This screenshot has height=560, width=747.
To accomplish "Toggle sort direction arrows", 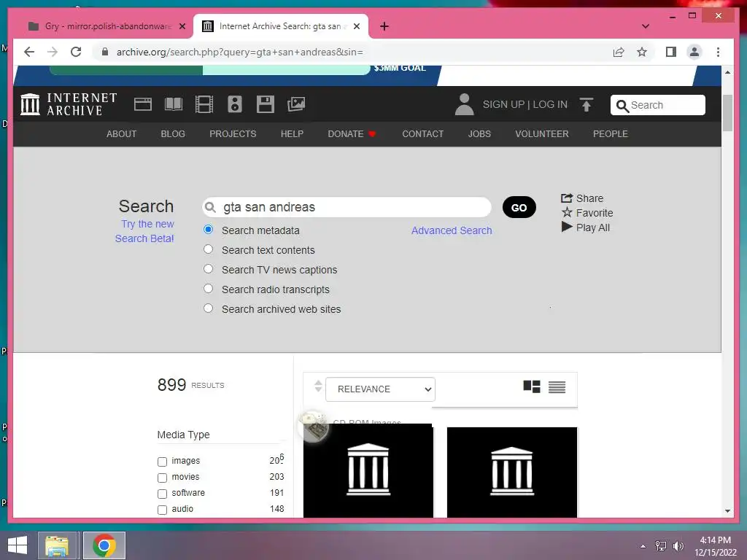I will click(x=318, y=386).
